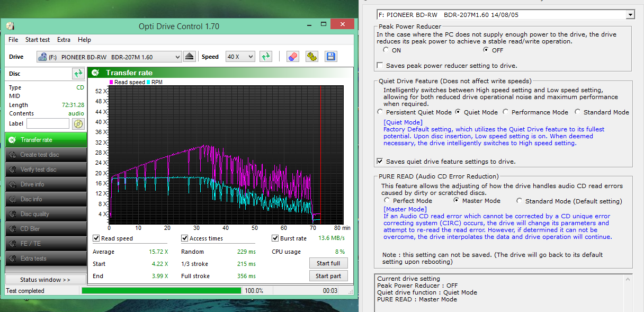Click the elapsed time 00:03 text
Viewport: 644px width, 312px height.
(x=330, y=291)
